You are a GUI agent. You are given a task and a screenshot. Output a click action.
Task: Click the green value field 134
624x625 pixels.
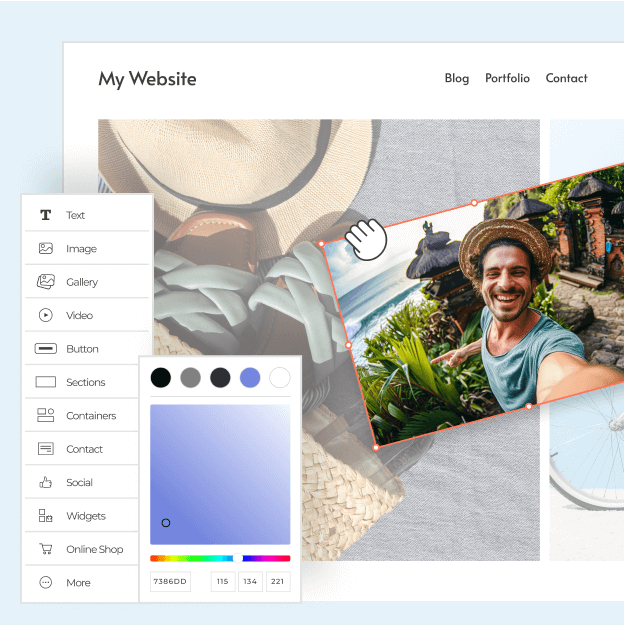(250, 582)
